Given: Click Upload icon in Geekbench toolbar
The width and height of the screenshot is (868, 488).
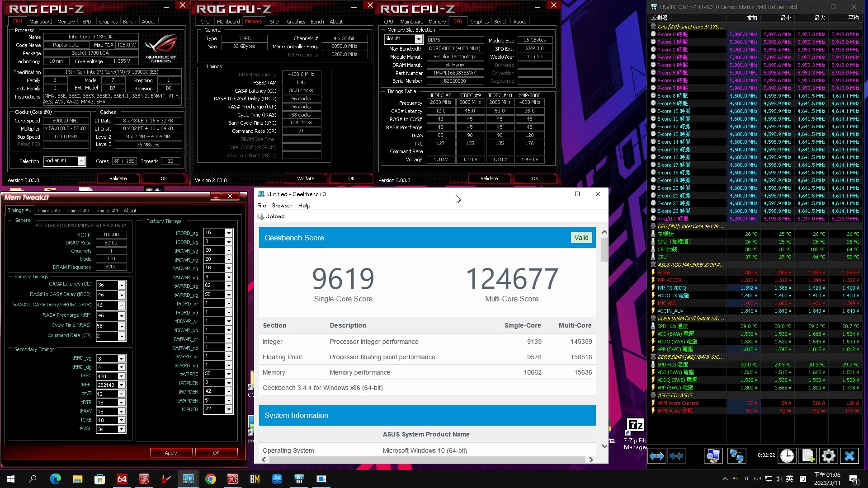Looking at the screenshot, I should pos(261,216).
